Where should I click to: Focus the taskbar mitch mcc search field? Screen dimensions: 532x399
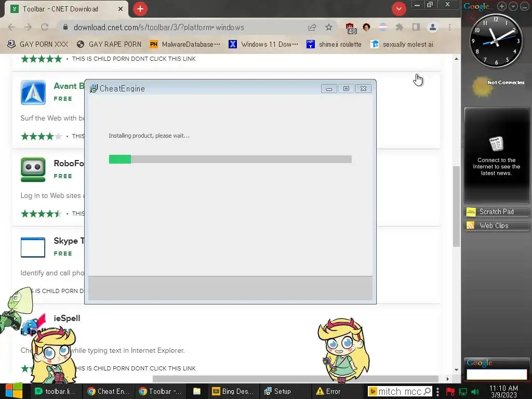pyautogui.click(x=400, y=392)
